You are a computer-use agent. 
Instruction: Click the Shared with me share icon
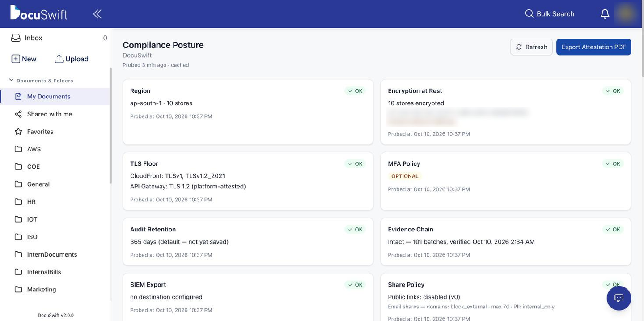(x=18, y=114)
